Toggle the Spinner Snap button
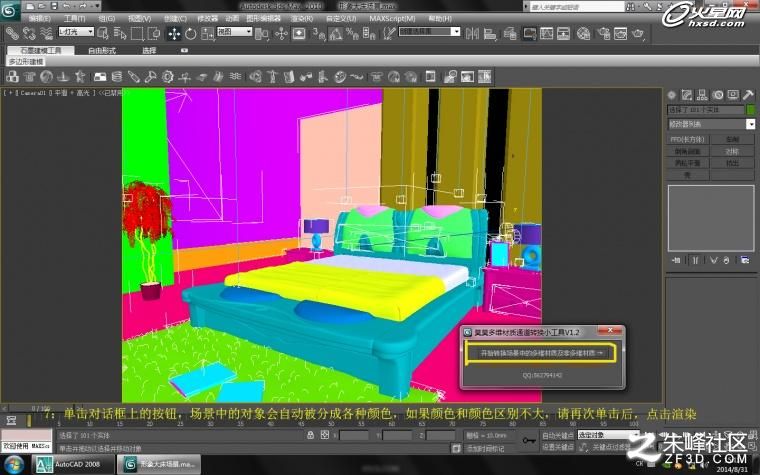The image size is (760, 475). tap(369, 33)
